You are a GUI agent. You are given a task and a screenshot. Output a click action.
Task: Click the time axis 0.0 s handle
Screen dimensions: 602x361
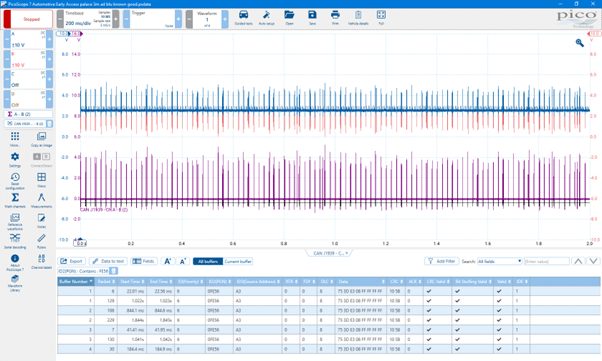click(80, 243)
